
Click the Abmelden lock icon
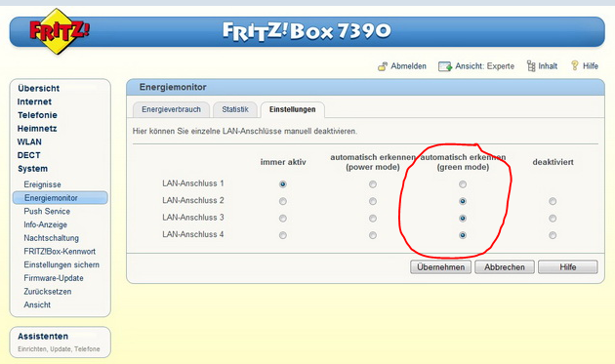(383, 66)
